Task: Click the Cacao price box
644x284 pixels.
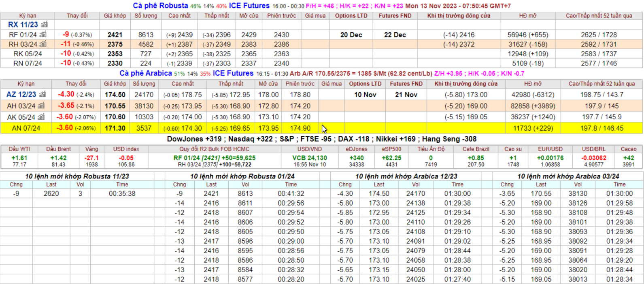Action: 628,161
